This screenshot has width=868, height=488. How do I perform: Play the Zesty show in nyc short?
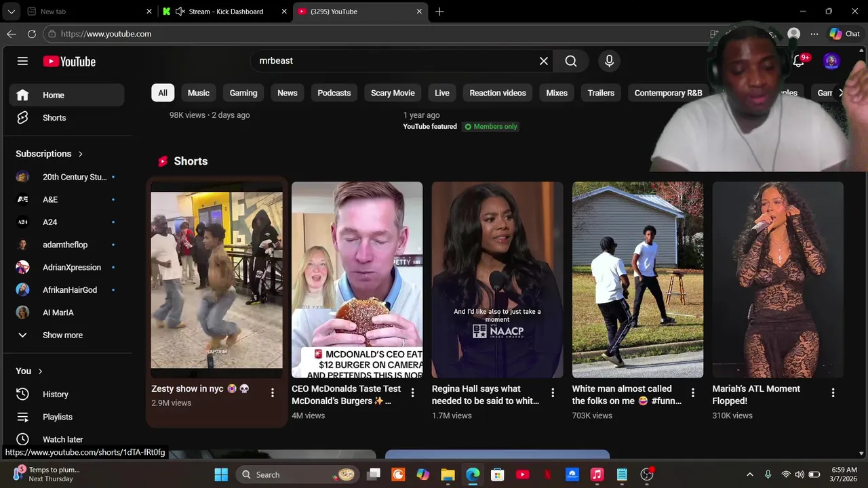click(217, 280)
